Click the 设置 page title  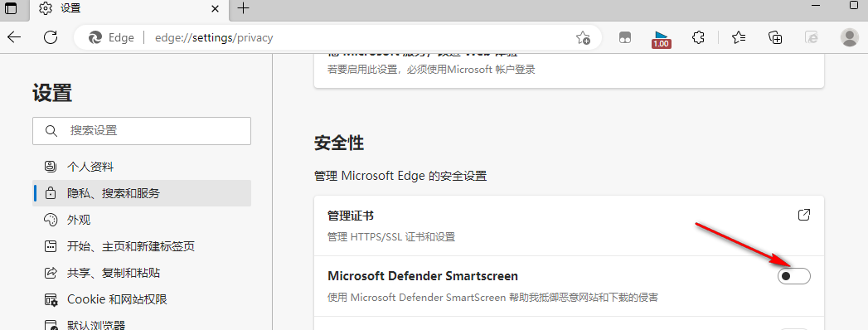coord(52,93)
